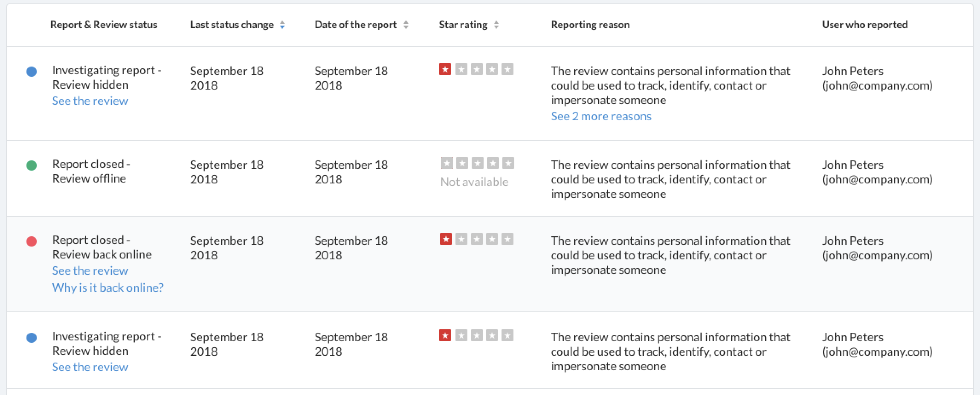Click green status dot for Review offline
The width and height of the screenshot is (980, 395).
coord(32,166)
